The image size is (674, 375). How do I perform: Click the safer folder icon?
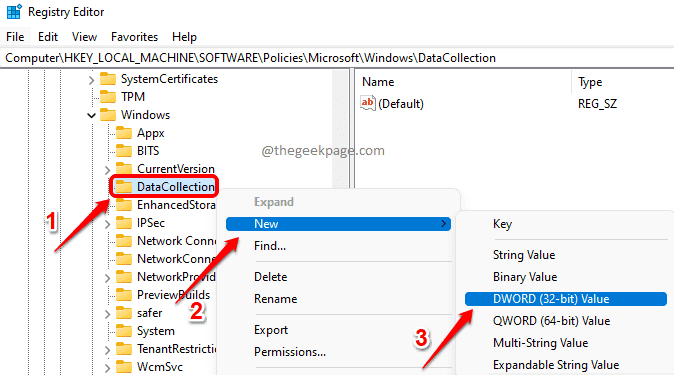pyautogui.click(x=124, y=313)
